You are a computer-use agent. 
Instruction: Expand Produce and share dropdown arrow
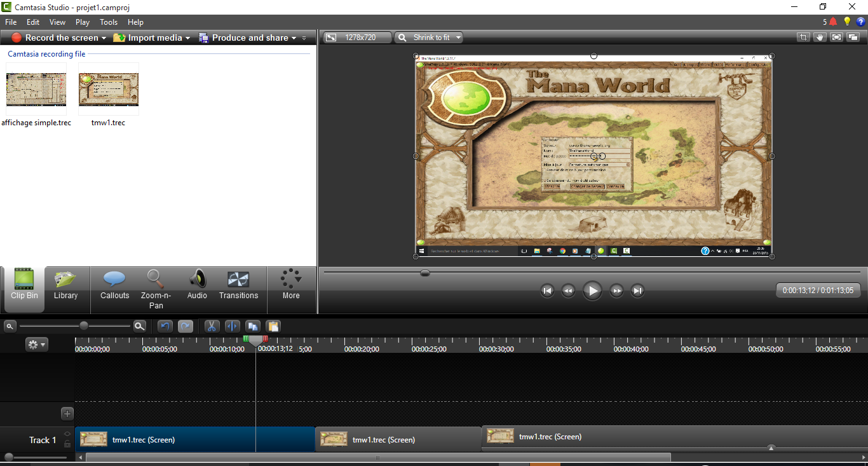(x=294, y=38)
